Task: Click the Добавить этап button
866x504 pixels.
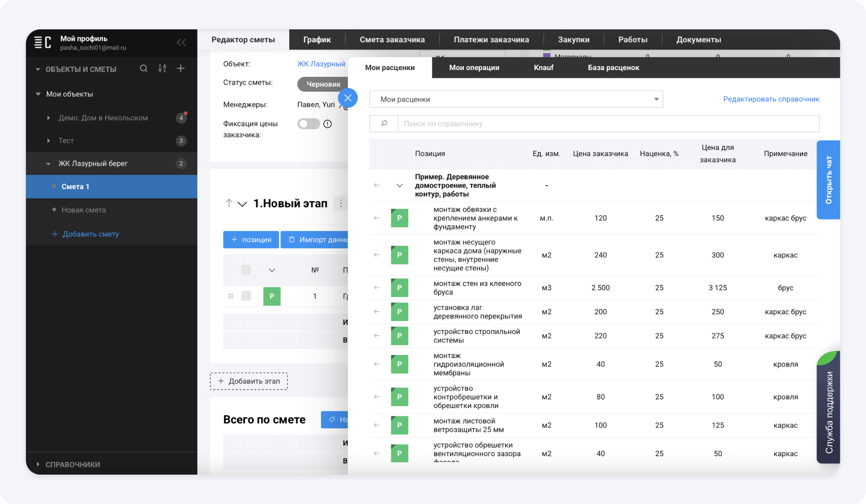Action: 248,381
